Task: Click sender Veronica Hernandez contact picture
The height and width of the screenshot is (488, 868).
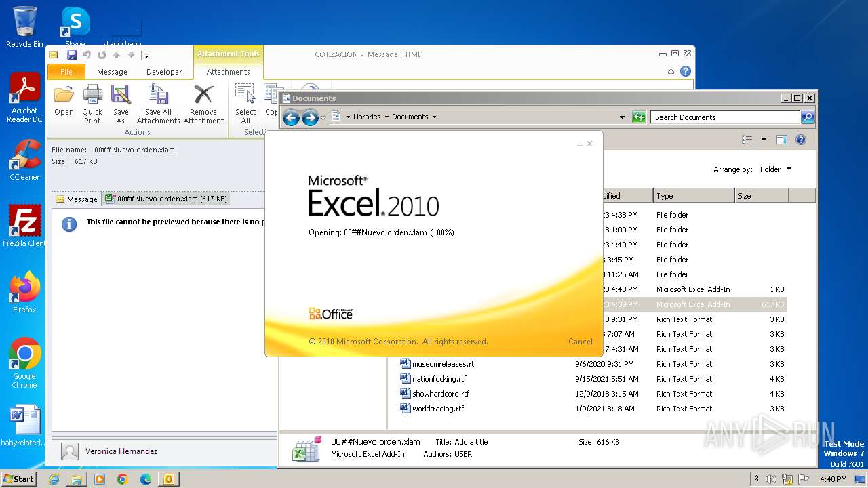Action: 69,451
